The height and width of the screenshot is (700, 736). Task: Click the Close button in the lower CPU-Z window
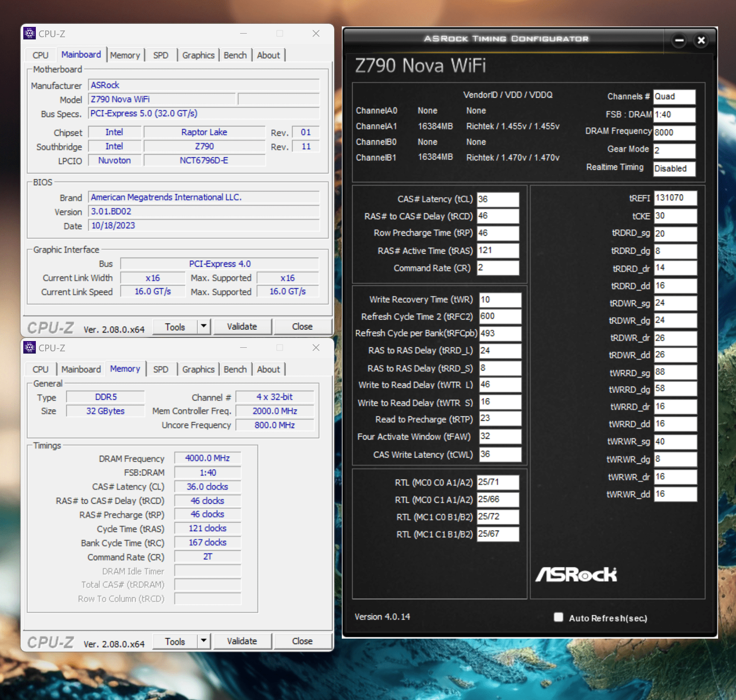point(302,641)
